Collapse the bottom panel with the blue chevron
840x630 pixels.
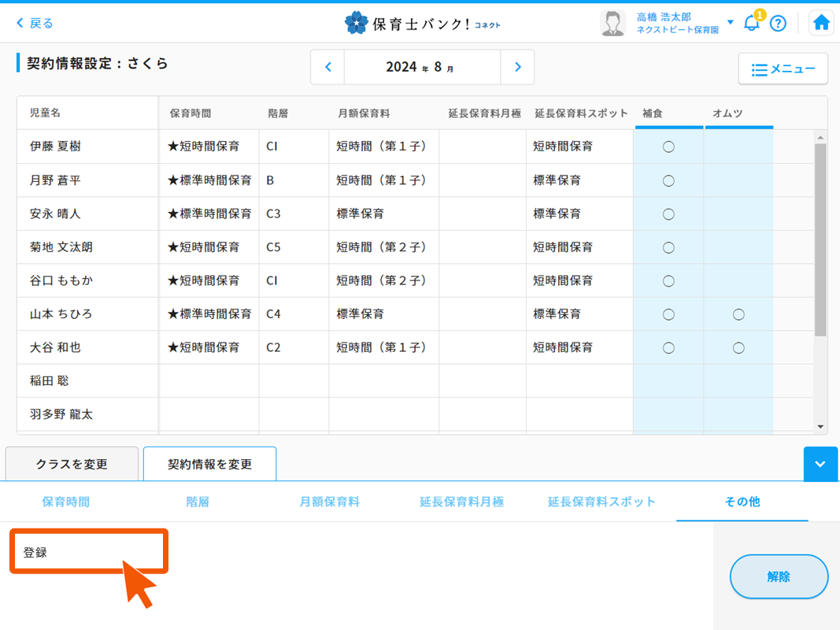(820, 464)
